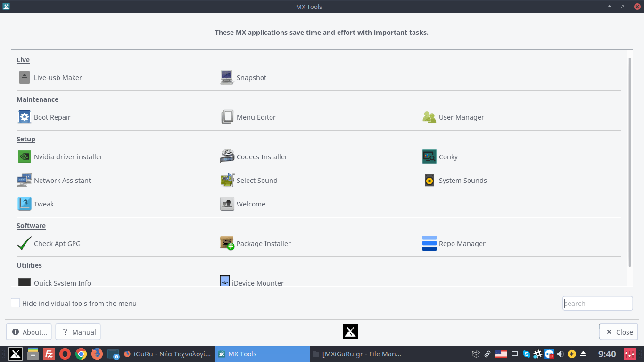Open the Nvidia driver installer
This screenshot has width=644, height=362.
(x=60, y=157)
